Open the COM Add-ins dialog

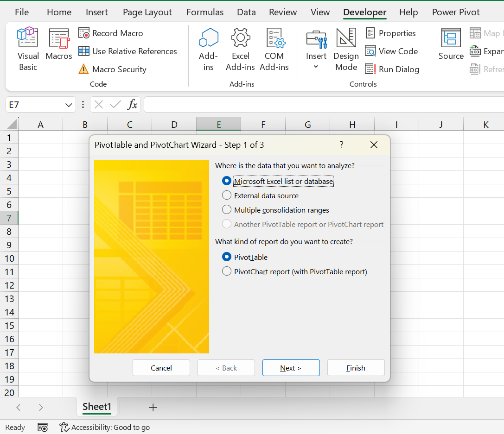coord(274,49)
